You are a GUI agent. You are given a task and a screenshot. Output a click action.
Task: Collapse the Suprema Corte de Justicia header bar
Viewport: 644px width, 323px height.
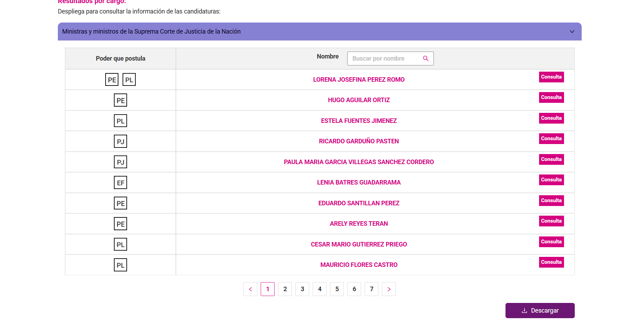312,32
